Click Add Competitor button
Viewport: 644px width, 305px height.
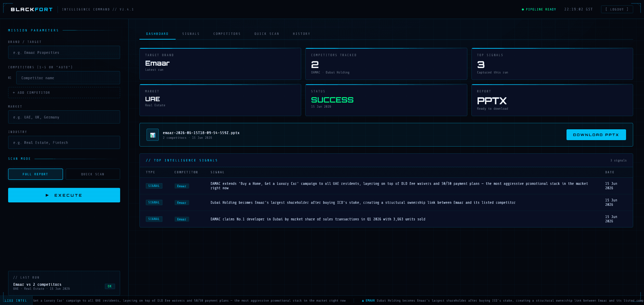tap(64, 92)
